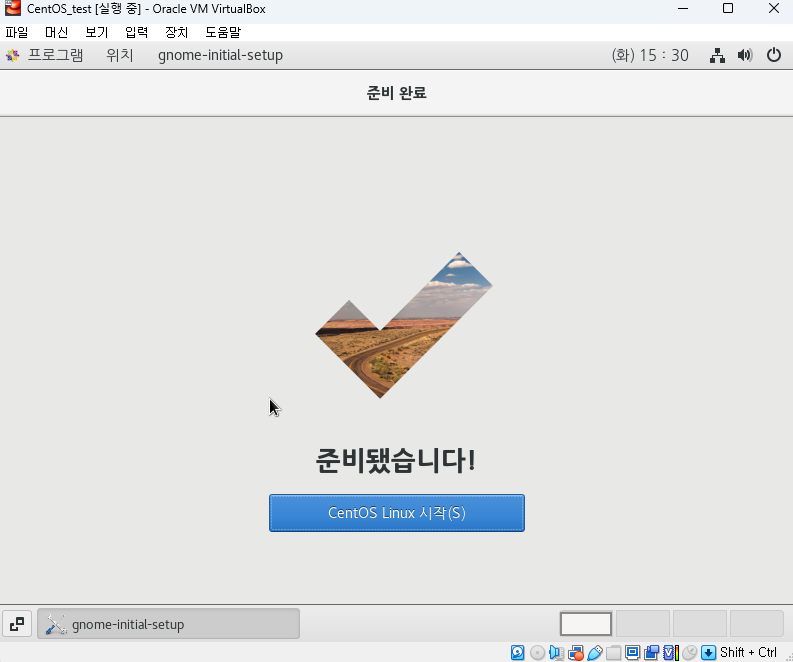Image resolution: width=793 pixels, height=662 pixels.
Task: Click the USB devices indicator
Action: click(x=595, y=652)
